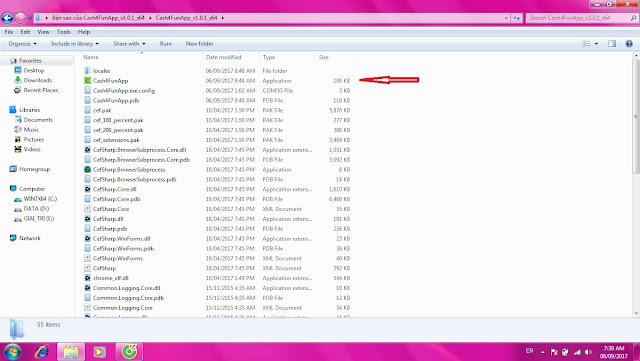The height and width of the screenshot is (361, 640).
Task: Open Share with dropdown
Action: (x=129, y=44)
